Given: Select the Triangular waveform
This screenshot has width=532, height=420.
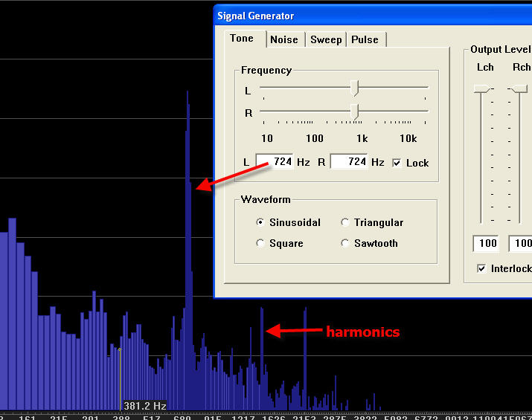Looking at the screenshot, I should pos(344,222).
